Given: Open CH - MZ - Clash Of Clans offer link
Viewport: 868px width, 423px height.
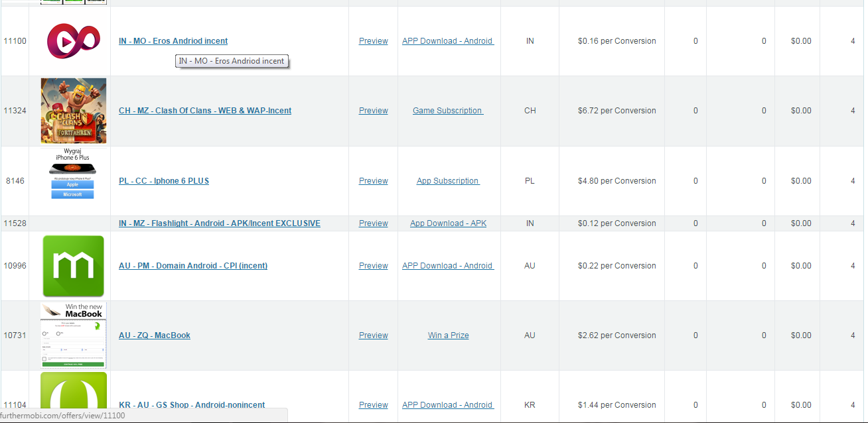Looking at the screenshot, I should click(204, 111).
